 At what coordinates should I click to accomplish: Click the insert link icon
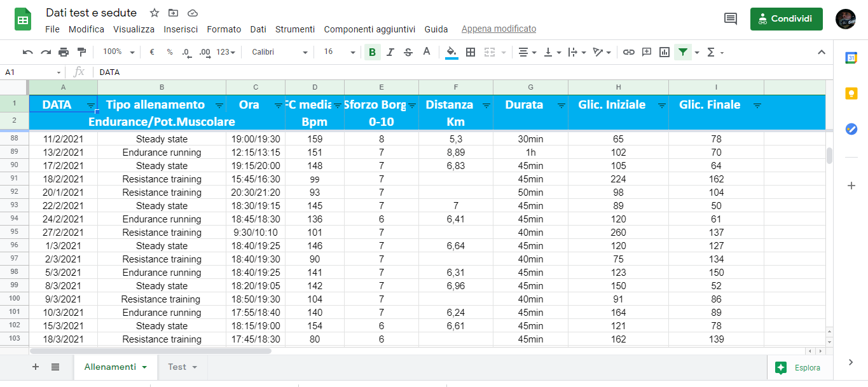tap(628, 52)
